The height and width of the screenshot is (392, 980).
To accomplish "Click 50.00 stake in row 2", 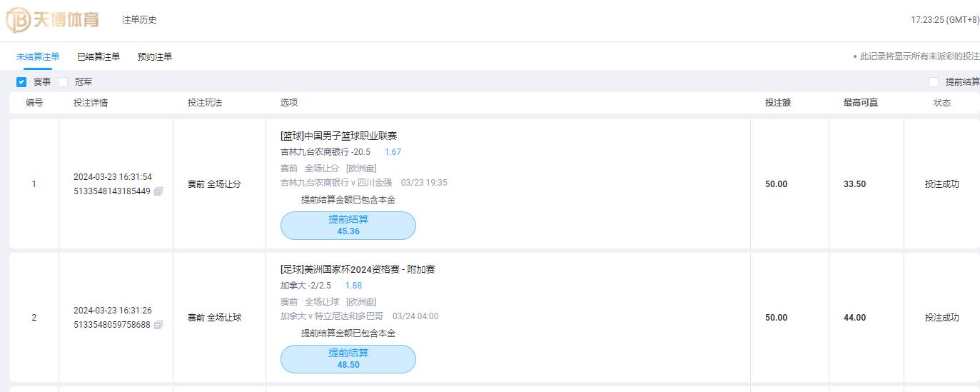I will click(777, 318).
